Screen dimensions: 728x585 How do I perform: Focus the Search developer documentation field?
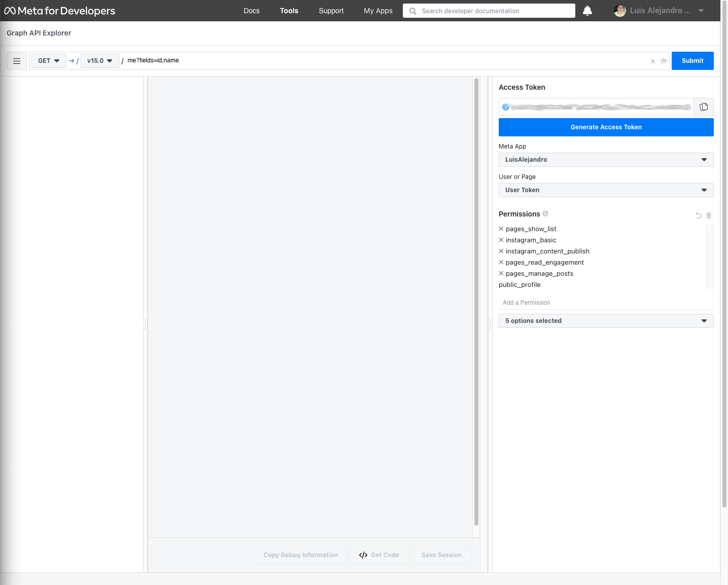coord(489,11)
